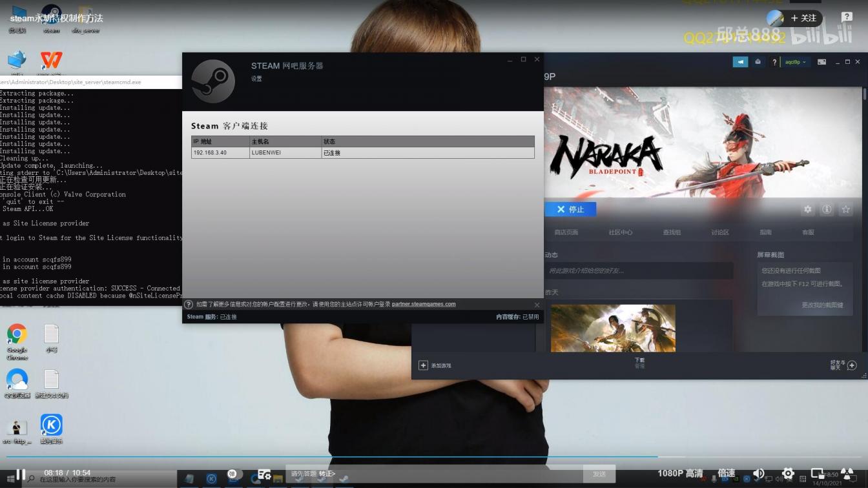Select the 192.168.3.40 IP cell
Viewport: 868px width, 488px height.
pyautogui.click(x=220, y=153)
